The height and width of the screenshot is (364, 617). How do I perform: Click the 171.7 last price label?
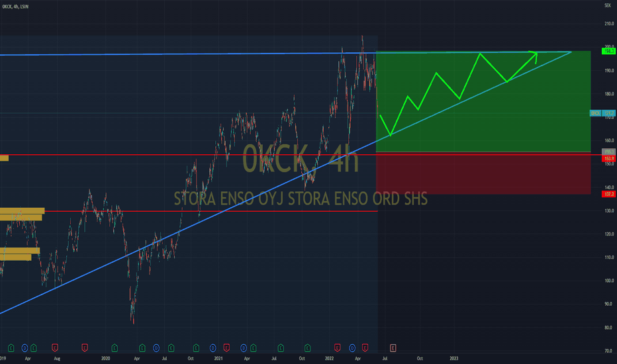609,113
